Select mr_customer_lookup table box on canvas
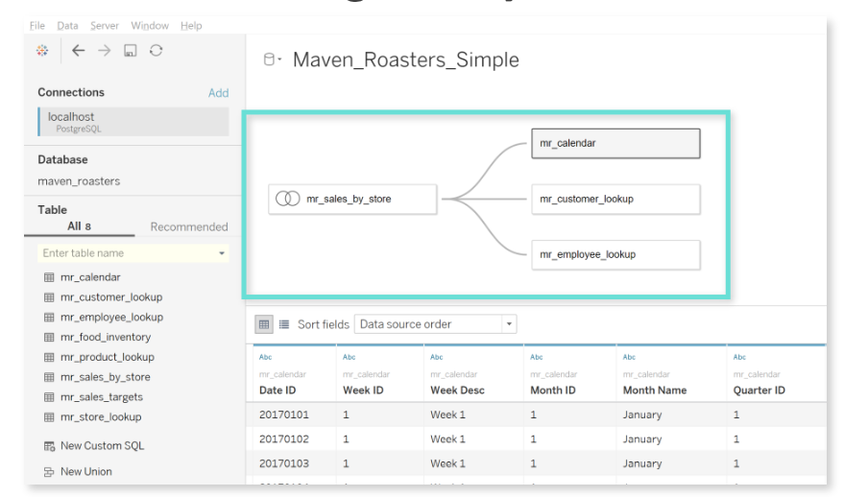The height and width of the screenshot is (497, 868). (x=615, y=200)
